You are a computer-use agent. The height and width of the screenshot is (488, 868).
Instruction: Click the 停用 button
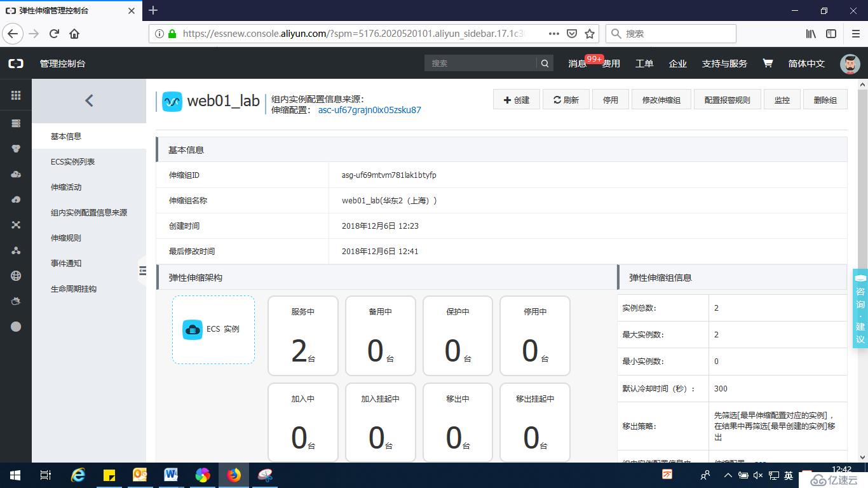[611, 100]
